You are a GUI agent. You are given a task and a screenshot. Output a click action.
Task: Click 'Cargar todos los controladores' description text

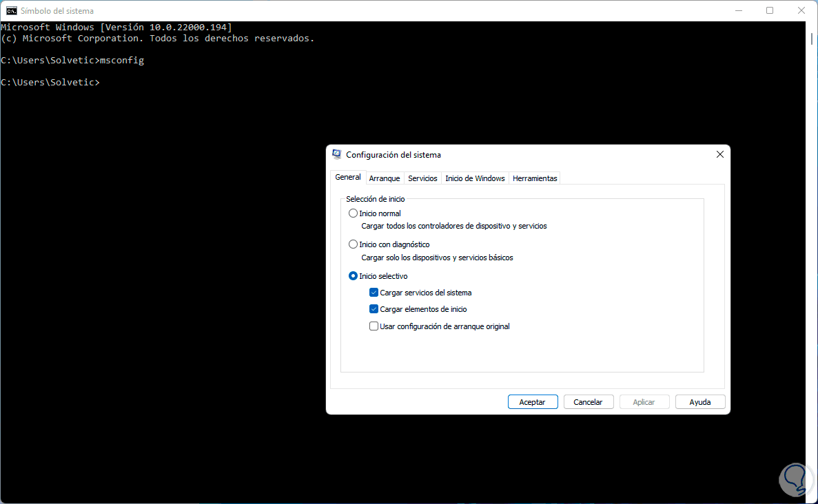454,227
